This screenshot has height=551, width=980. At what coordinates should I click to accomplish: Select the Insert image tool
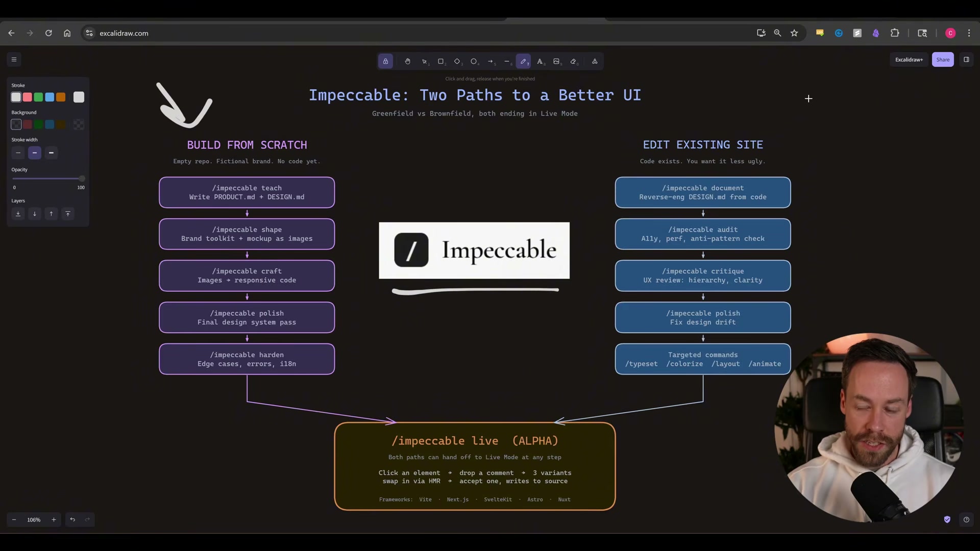pos(556,61)
